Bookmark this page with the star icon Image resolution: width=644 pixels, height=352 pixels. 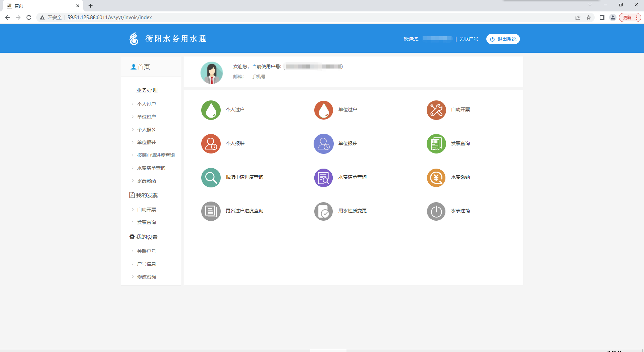[589, 17]
